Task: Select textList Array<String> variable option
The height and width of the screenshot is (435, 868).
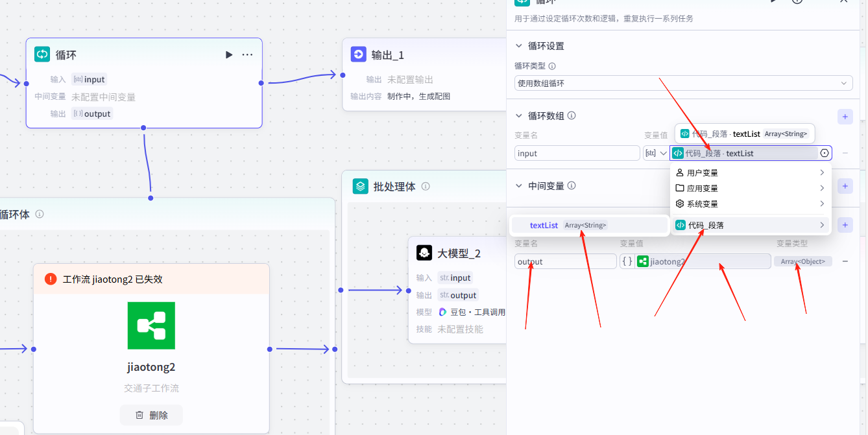Action: point(589,226)
